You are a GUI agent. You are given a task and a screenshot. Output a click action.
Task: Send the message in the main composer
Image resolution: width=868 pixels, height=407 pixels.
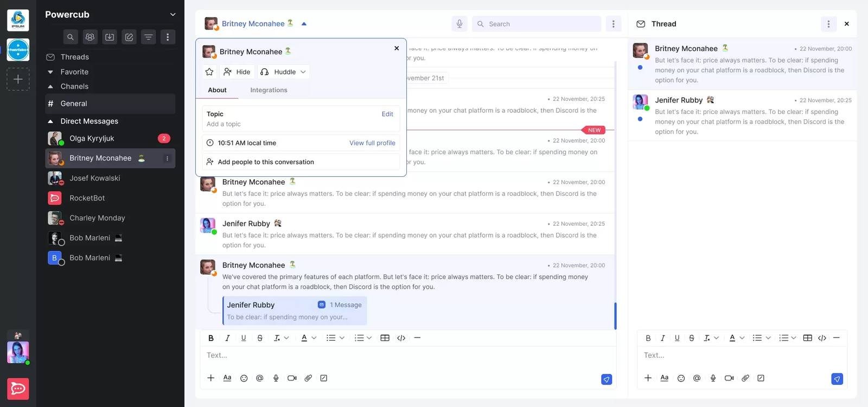(x=607, y=379)
